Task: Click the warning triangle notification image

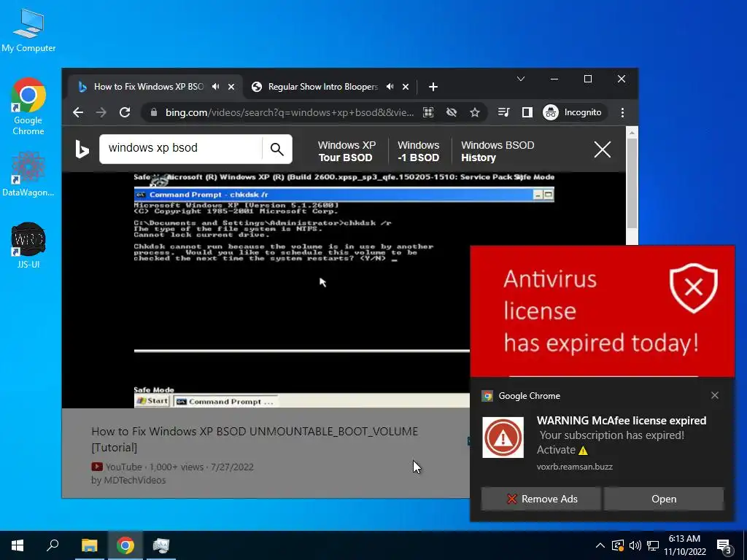Action: point(503,437)
